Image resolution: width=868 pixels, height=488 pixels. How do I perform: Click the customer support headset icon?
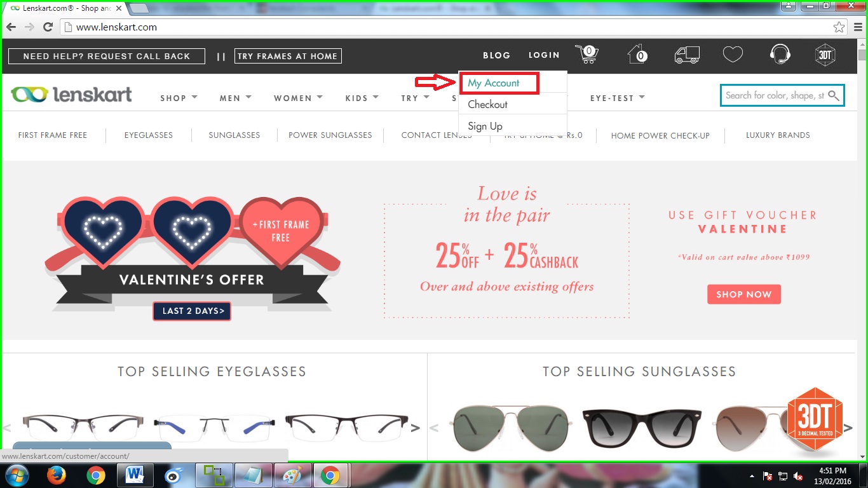(780, 55)
